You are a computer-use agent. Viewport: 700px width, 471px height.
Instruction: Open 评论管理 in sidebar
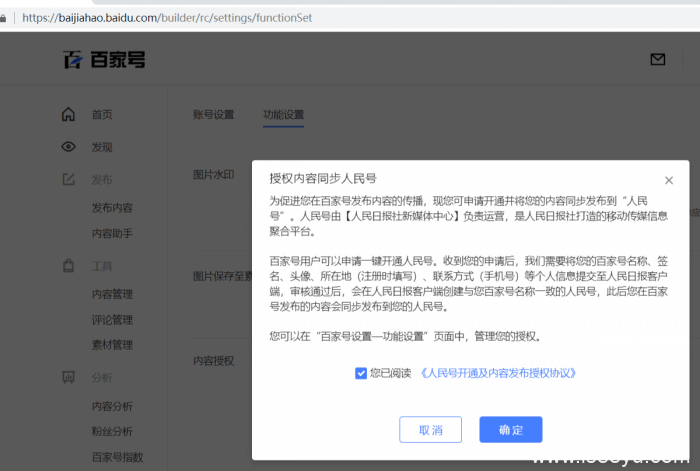click(x=112, y=320)
